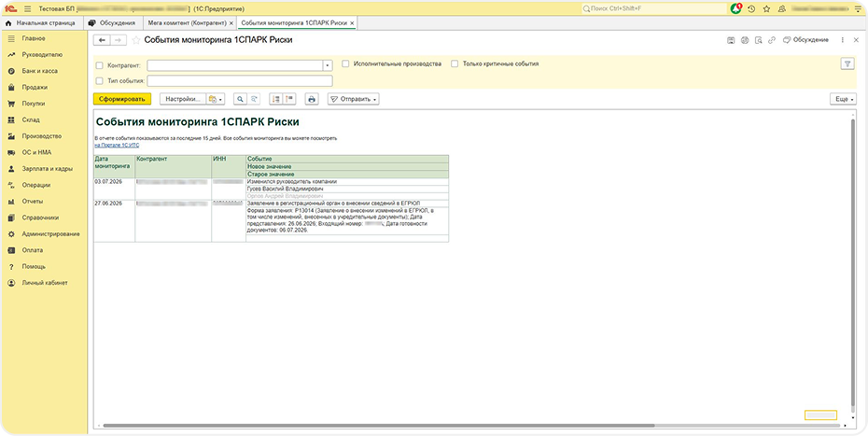Click the filter funnel button at right

pos(847,63)
